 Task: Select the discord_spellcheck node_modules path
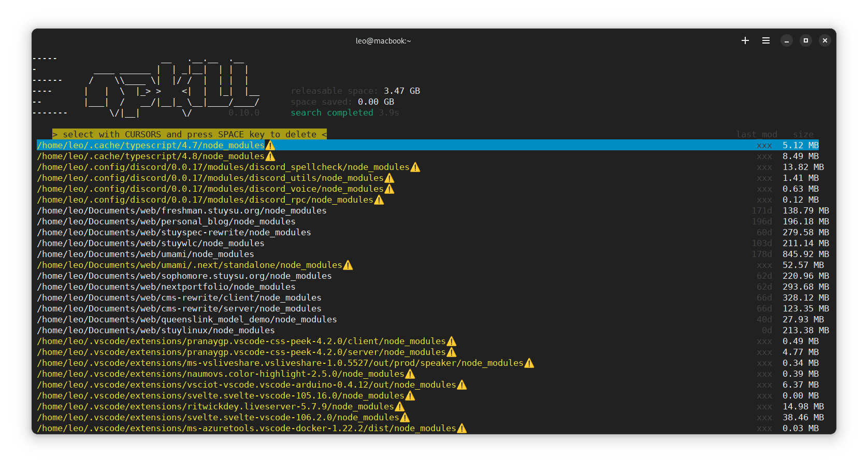[223, 167]
